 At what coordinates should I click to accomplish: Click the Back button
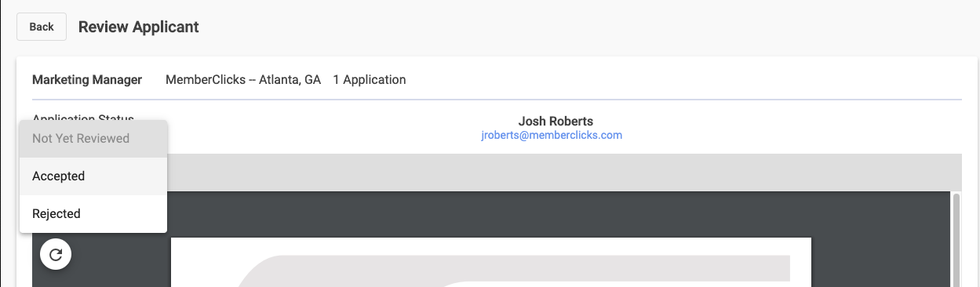click(42, 27)
